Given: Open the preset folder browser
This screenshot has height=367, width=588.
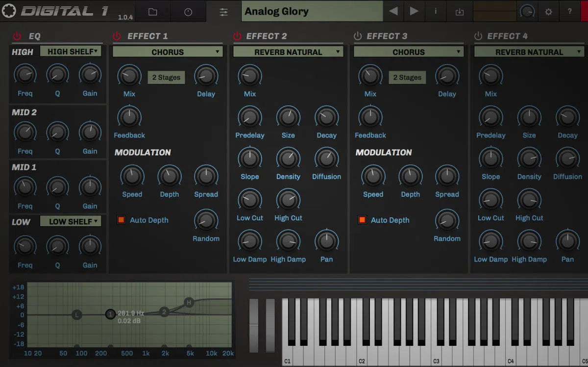Looking at the screenshot, I should [x=152, y=11].
